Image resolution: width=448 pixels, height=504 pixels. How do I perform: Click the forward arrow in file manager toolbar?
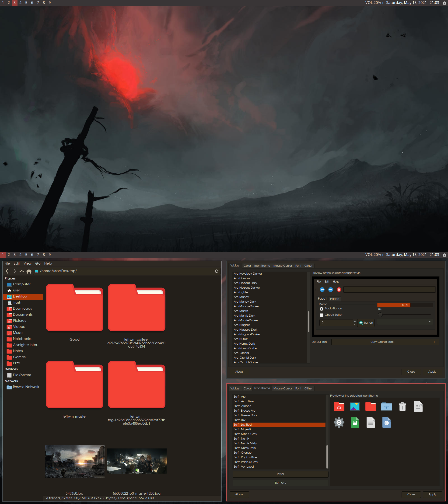14,271
